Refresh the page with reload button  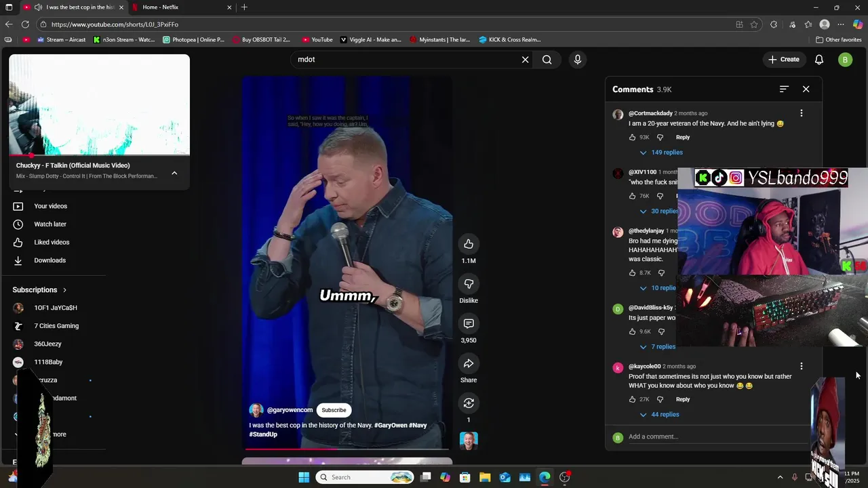[x=25, y=24]
